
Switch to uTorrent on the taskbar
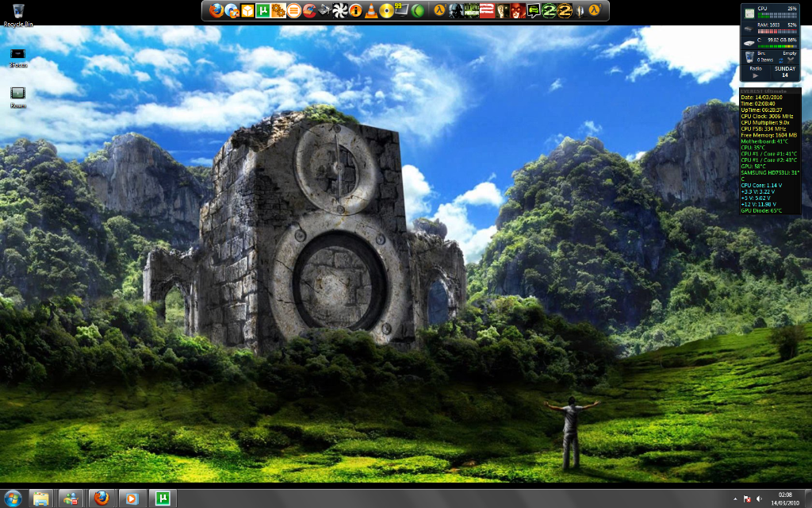click(x=163, y=498)
